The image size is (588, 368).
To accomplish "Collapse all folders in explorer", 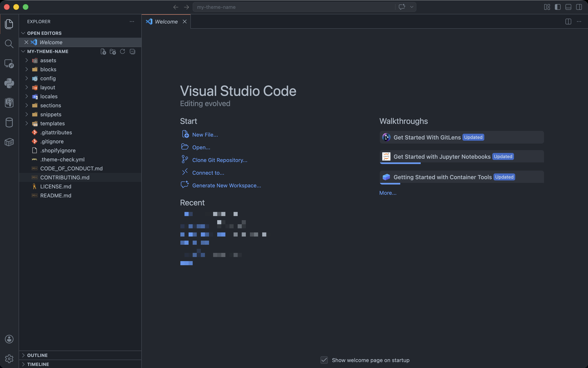I will click(x=133, y=52).
